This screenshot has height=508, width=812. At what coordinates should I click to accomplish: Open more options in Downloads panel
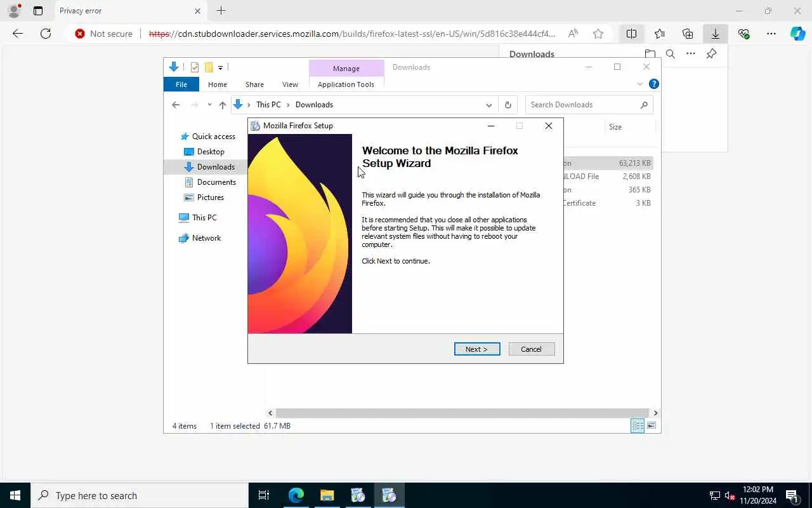pos(690,54)
